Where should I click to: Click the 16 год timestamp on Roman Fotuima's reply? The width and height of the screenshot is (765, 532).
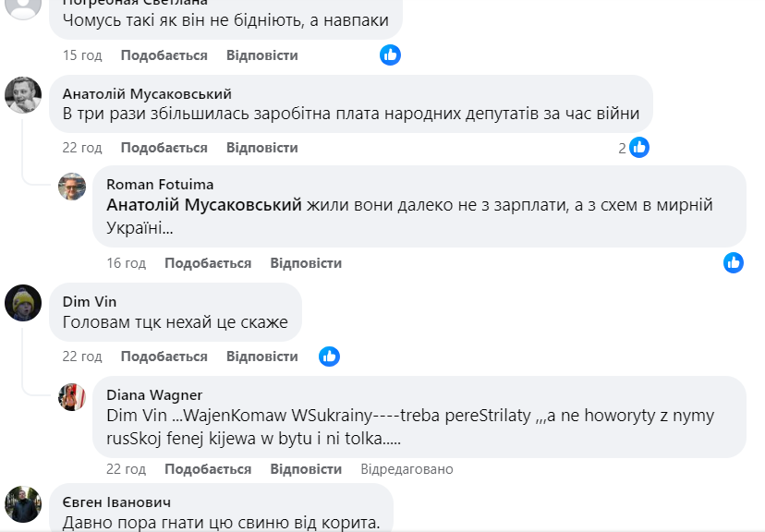tap(126, 263)
